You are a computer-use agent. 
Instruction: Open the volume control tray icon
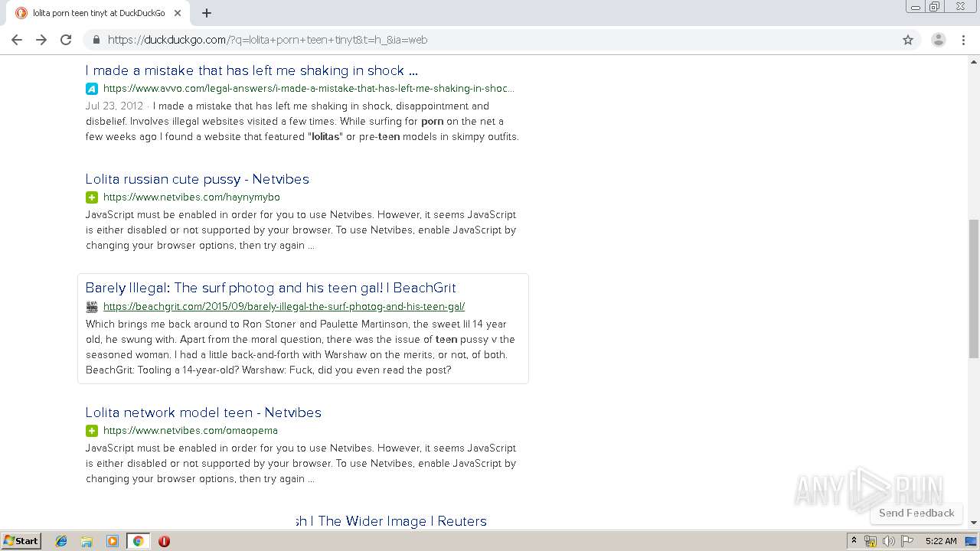tap(888, 541)
